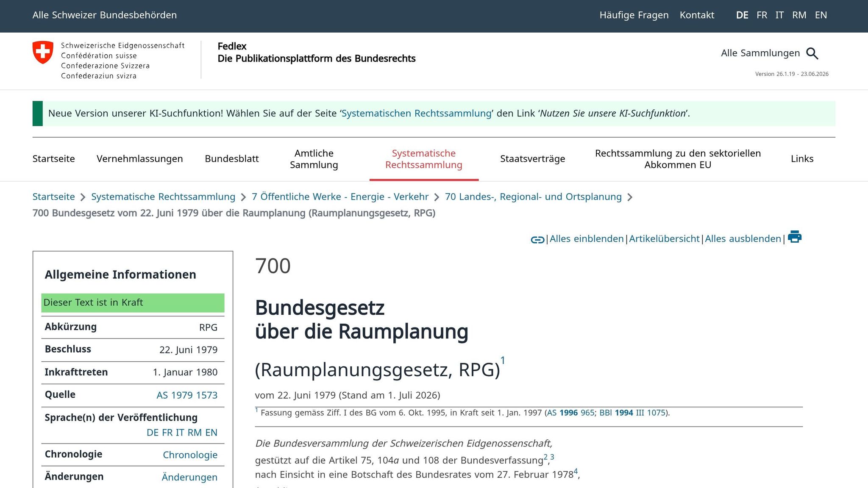
Task: Open Rechtssammlung zu den sektoriellen Abkommen EU
Action: pyautogui.click(x=678, y=159)
